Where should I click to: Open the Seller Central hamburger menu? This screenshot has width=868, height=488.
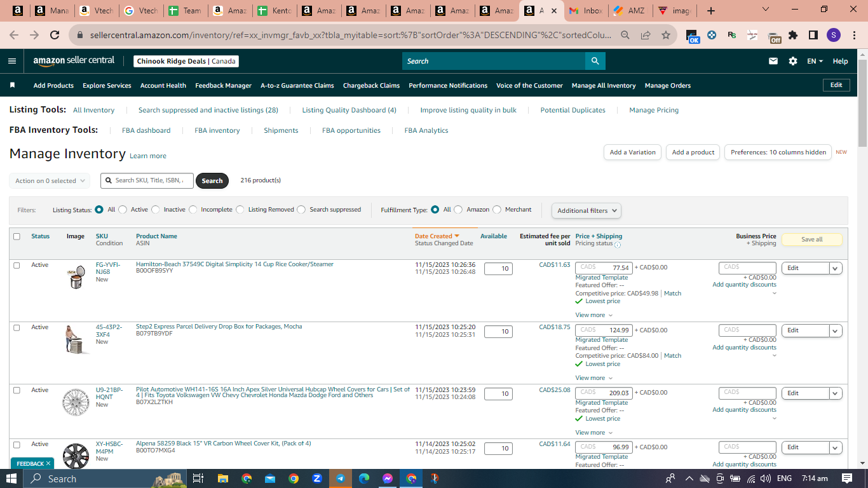12,61
